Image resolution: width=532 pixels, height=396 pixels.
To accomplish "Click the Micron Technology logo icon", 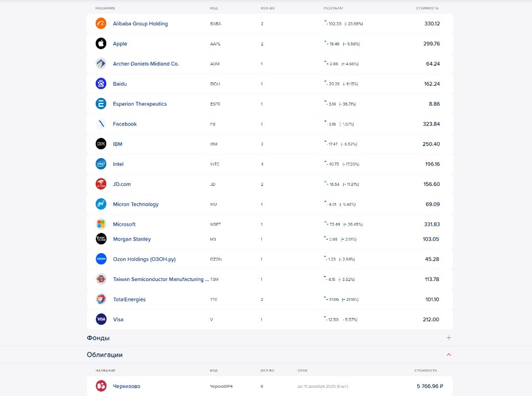I will 101,204.
